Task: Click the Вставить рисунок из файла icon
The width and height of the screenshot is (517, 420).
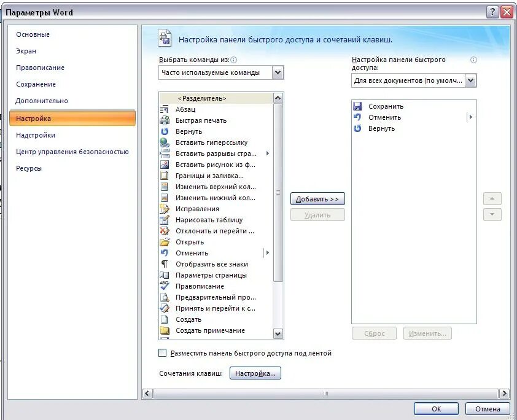Action: point(164,165)
